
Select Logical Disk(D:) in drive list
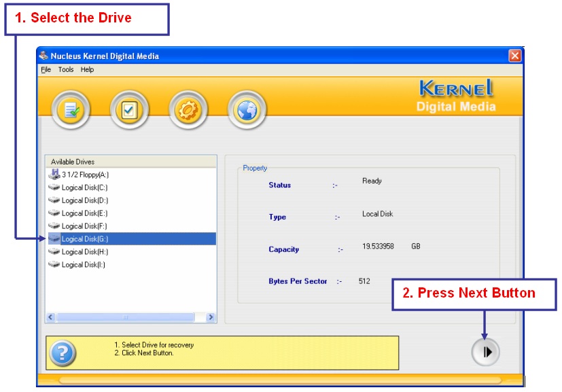pyautogui.click(x=85, y=200)
